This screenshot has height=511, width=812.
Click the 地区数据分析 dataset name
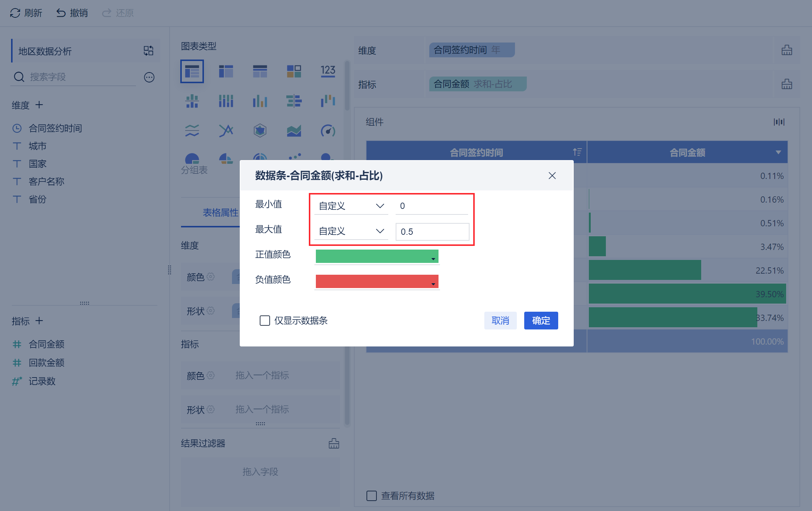click(45, 51)
